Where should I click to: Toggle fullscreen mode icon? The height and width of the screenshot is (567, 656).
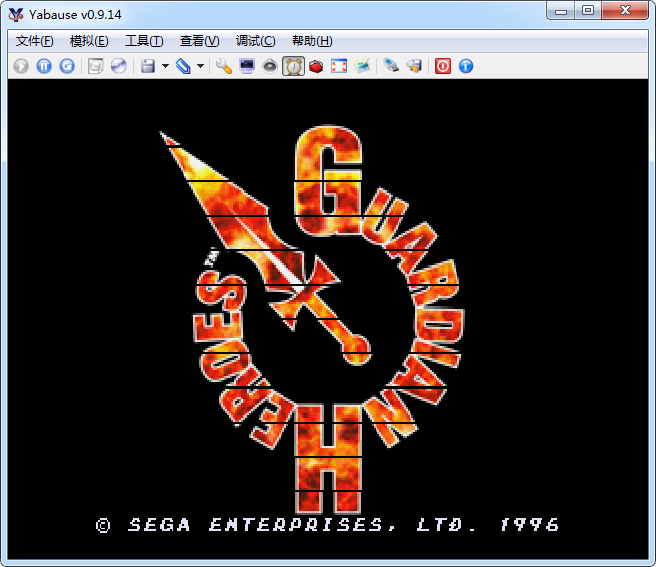click(339, 66)
